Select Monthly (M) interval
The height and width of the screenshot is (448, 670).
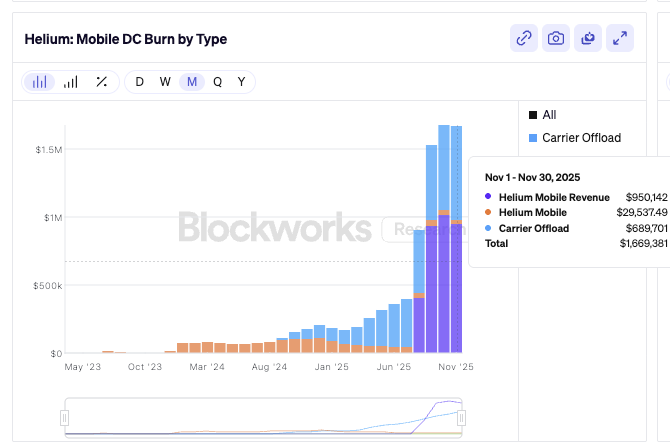click(x=192, y=82)
